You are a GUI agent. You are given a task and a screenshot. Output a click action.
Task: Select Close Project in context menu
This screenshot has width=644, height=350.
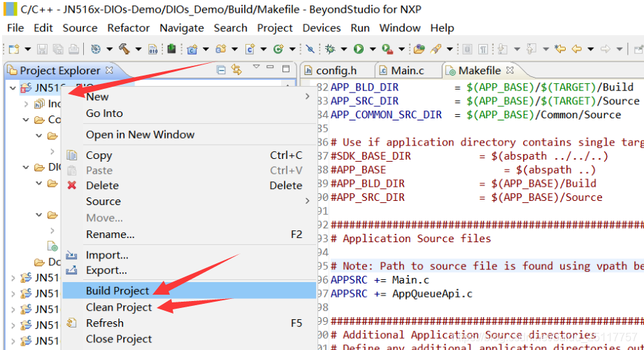189,339
